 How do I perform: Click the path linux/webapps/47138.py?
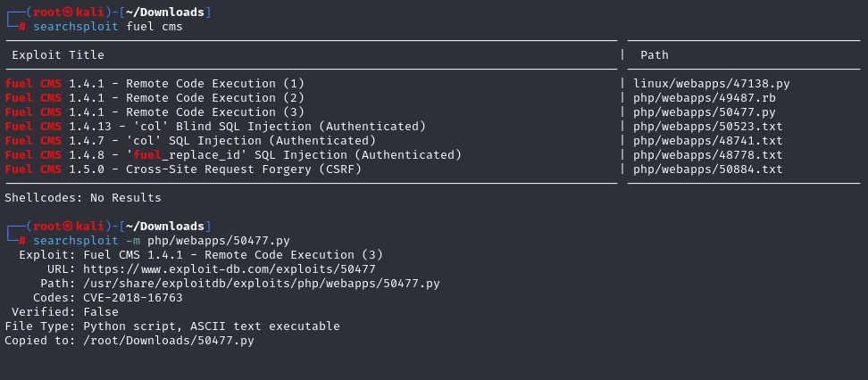pos(712,84)
